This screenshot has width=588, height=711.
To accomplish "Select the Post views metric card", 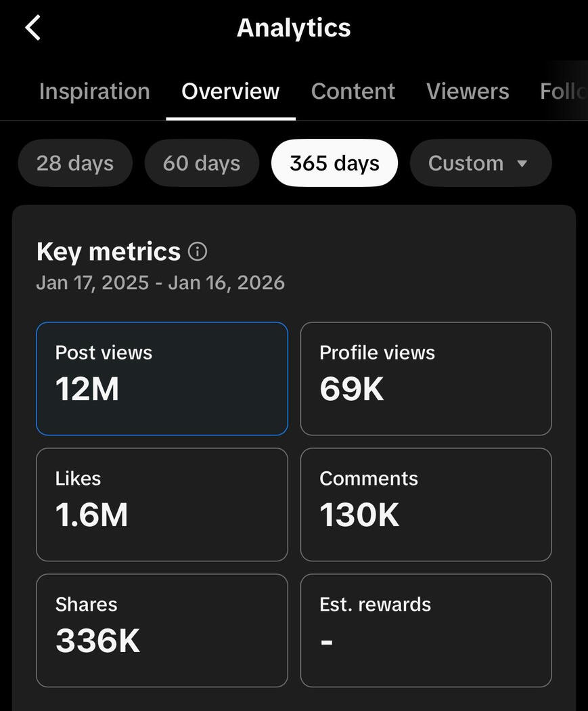I will pos(162,379).
